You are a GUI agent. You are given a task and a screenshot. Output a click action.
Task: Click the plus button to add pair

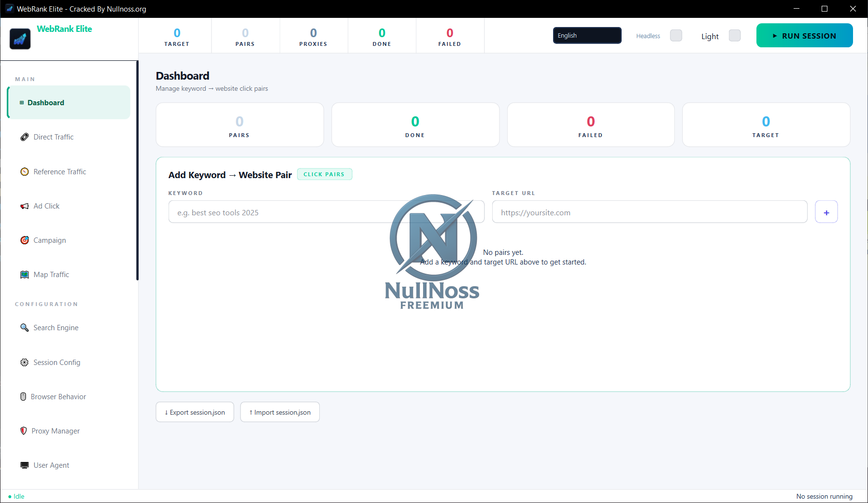click(826, 212)
